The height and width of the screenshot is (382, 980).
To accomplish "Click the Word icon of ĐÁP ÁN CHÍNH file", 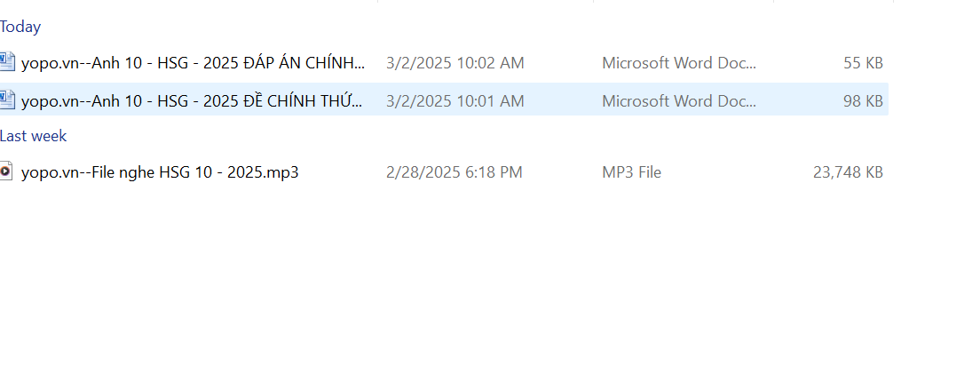I will pyautogui.click(x=7, y=62).
